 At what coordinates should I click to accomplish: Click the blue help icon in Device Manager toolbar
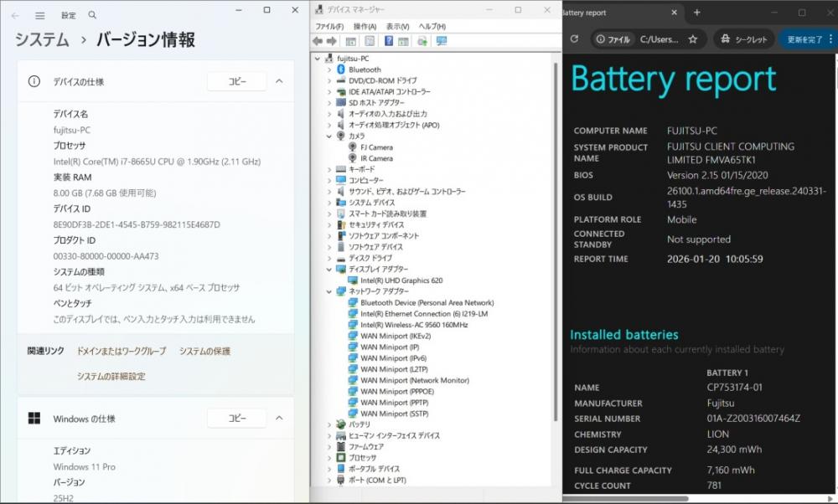click(x=389, y=41)
